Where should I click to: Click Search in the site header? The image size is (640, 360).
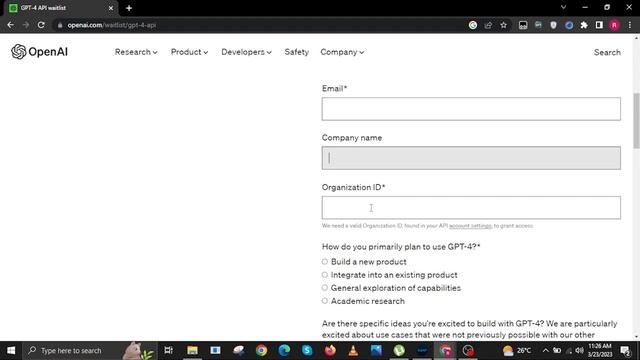pyautogui.click(x=607, y=52)
